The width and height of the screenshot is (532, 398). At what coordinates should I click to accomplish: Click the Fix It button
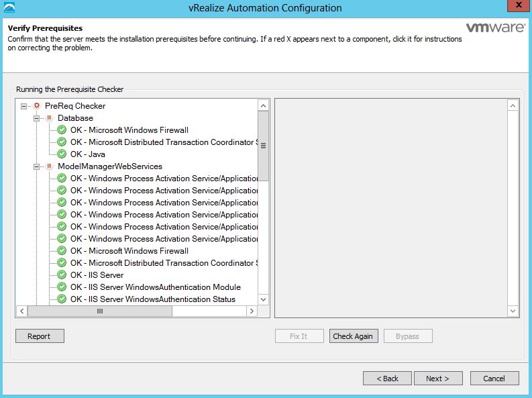click(299, 336)
